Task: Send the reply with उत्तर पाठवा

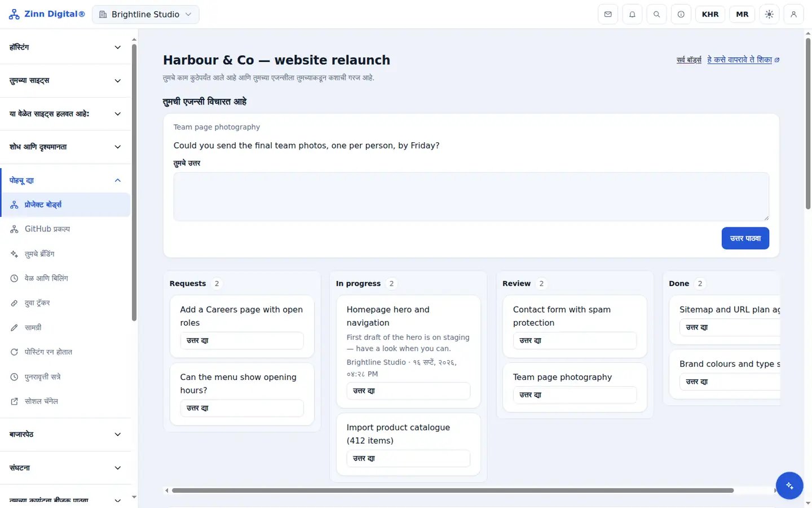Action: 745,238
